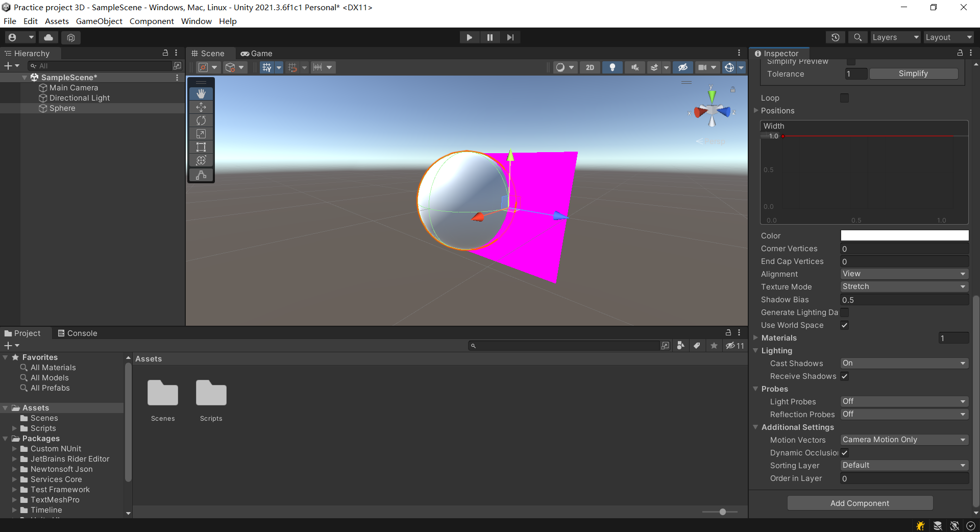
Task: Click the Pause button
Action: click(x=489, y=37)
